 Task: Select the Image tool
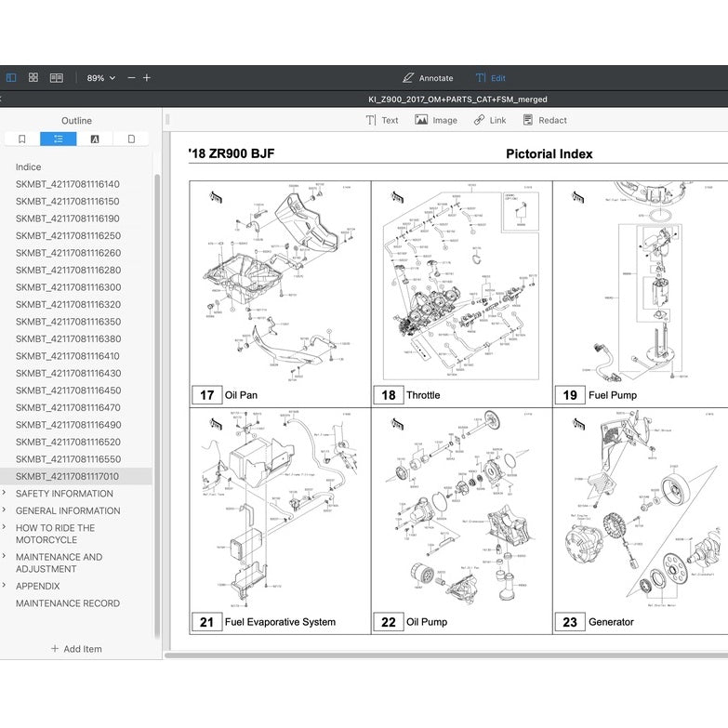435,120
